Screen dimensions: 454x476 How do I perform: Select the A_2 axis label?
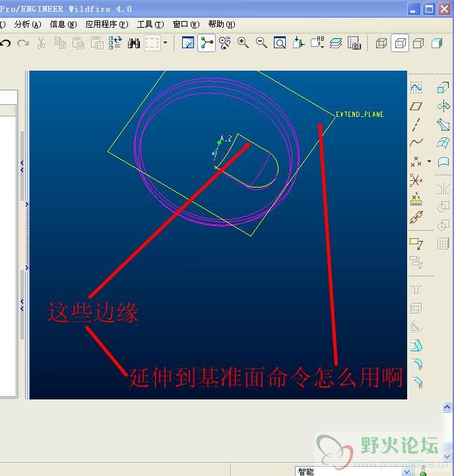[x=226, y=139]
